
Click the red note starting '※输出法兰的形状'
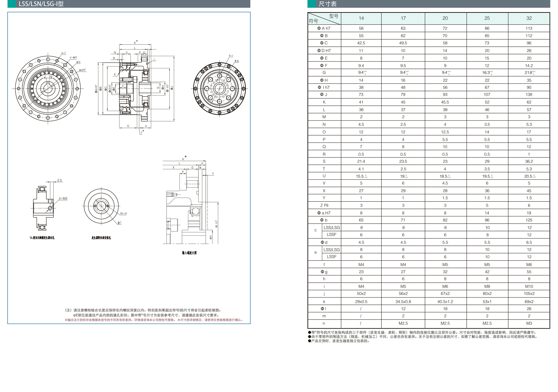(154, 320)
